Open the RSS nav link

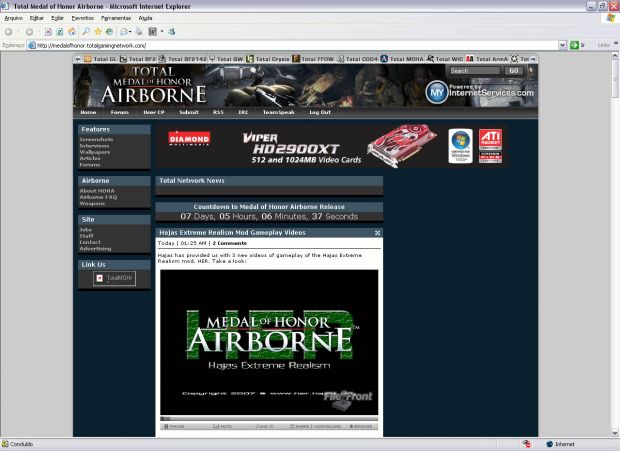click(218, 112)
